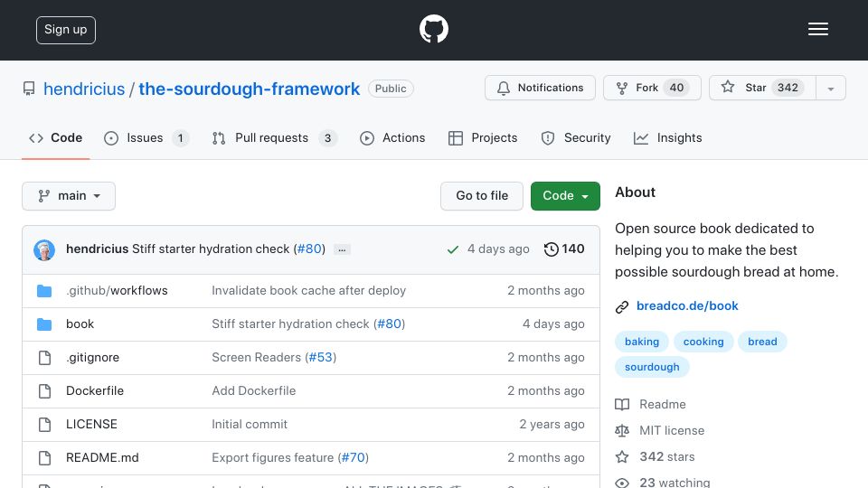Open the Star list dropdown arrow
The height and width of the screenshot is (488, 868).
[830, 88]
